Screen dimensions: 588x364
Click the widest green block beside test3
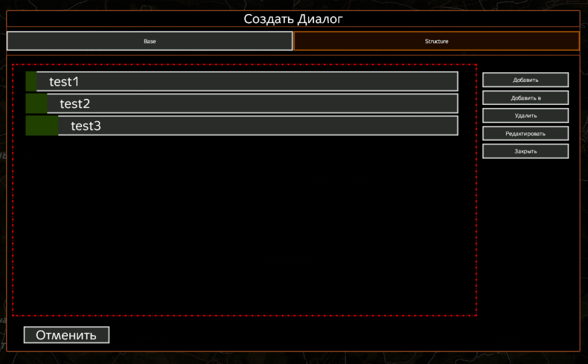(42, 126)
